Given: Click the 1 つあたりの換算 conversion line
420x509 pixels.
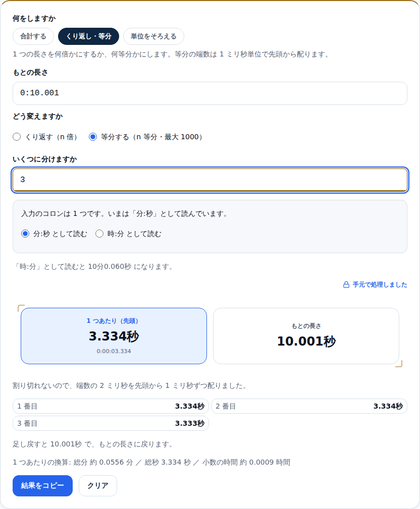Looking at the screenshot, I should point(151,462).
